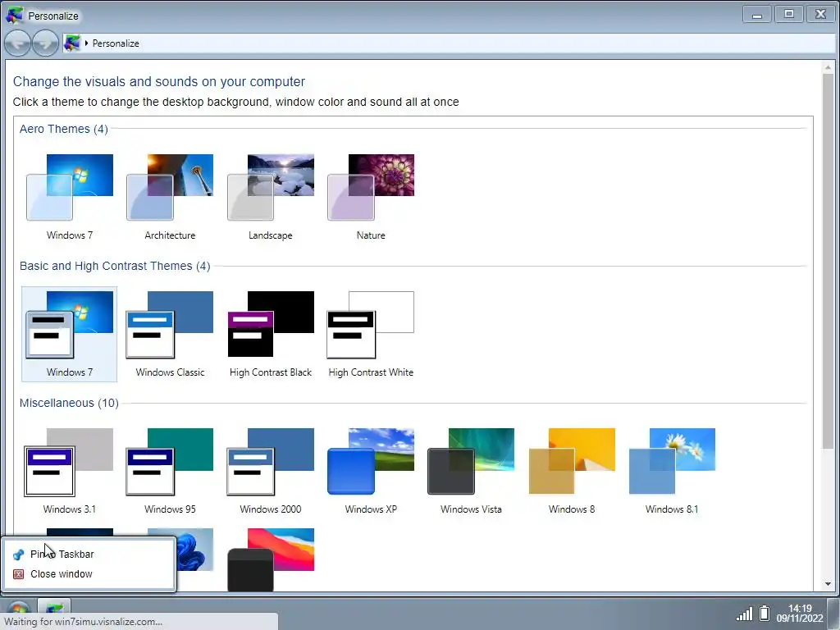
Task: Click the Personalize title bar icon
Action: pyautogui.click(x=15, y=16)
